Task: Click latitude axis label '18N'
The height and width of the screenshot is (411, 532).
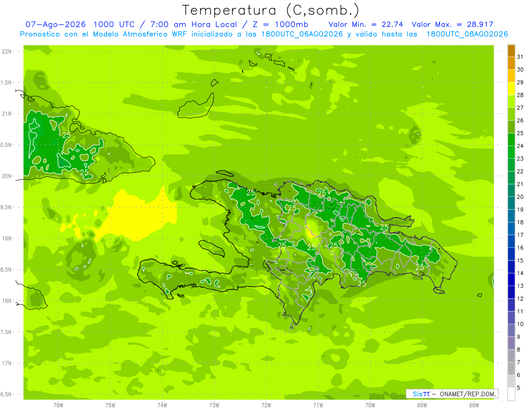Action: point(6,301)
